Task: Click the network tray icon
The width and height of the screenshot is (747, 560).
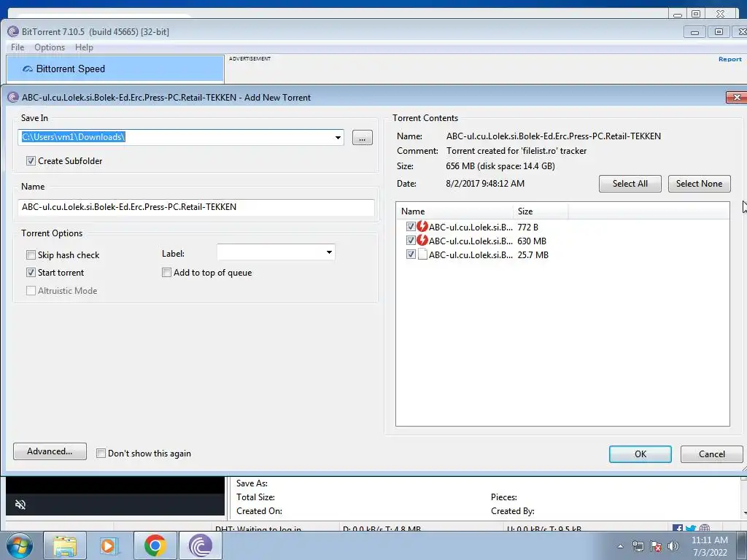Action: click(638, 546)
